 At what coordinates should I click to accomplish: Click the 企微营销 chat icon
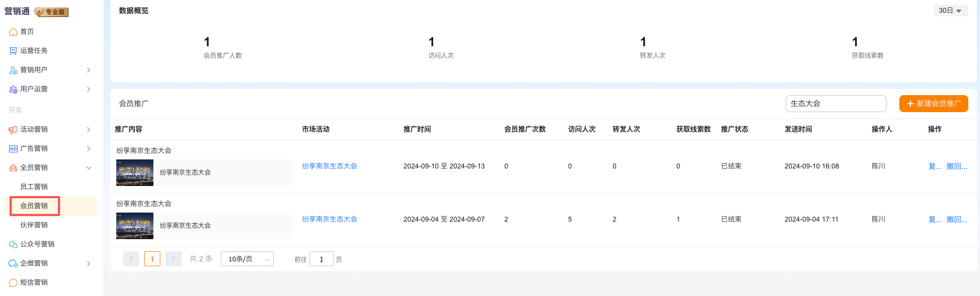13,264
